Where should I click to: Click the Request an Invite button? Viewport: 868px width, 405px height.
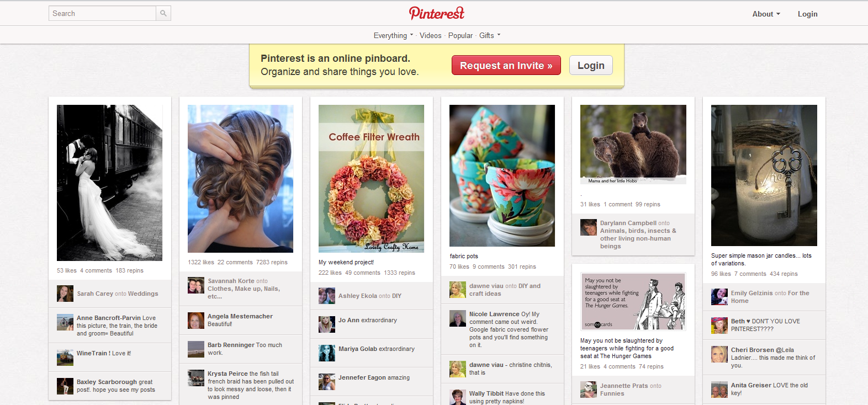(506, 65)
